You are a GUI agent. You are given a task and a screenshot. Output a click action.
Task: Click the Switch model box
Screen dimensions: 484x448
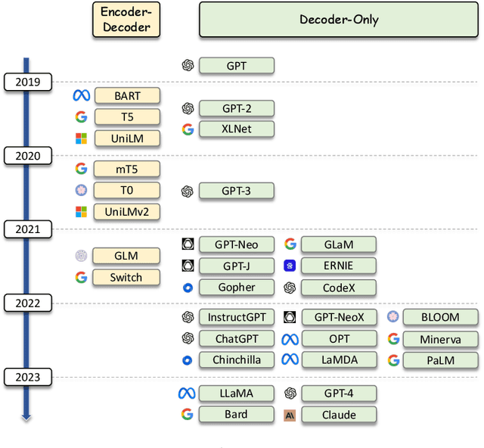pyautogui.click(x=126, y=278)
